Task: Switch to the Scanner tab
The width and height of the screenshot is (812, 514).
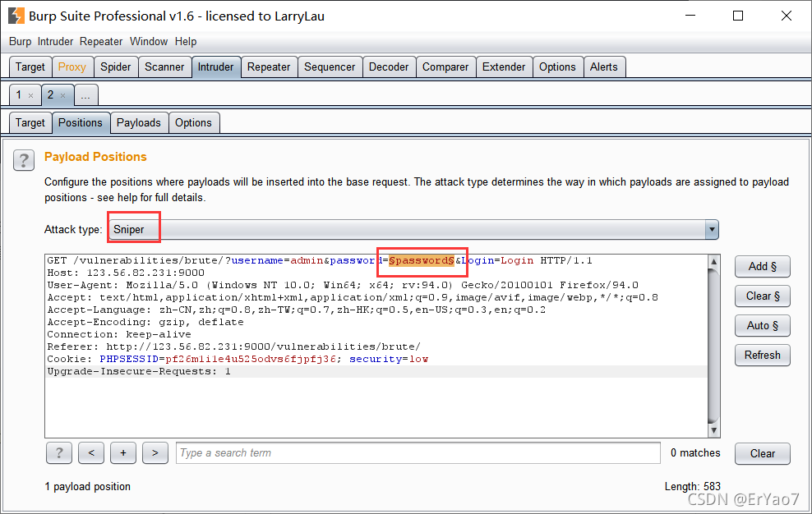Action: tap(164, 67)
